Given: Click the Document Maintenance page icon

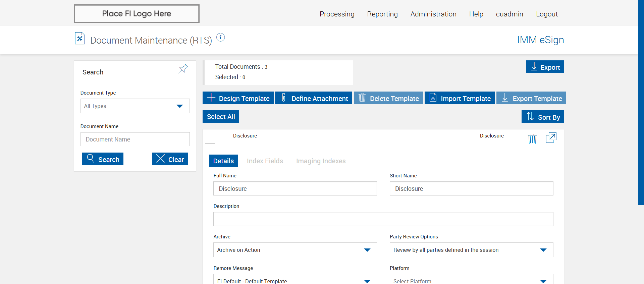Looking at the screenshot, I should click(80, 39).
